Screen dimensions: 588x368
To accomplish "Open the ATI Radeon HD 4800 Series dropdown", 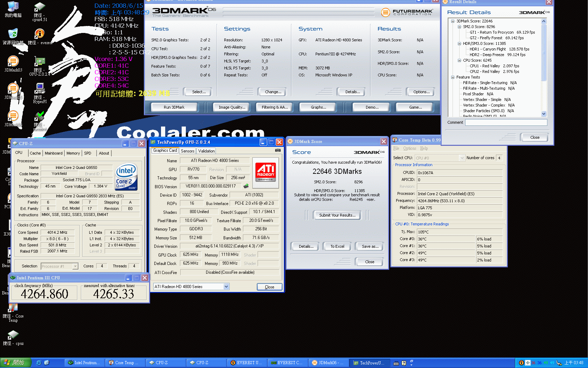I will point(226,287).
